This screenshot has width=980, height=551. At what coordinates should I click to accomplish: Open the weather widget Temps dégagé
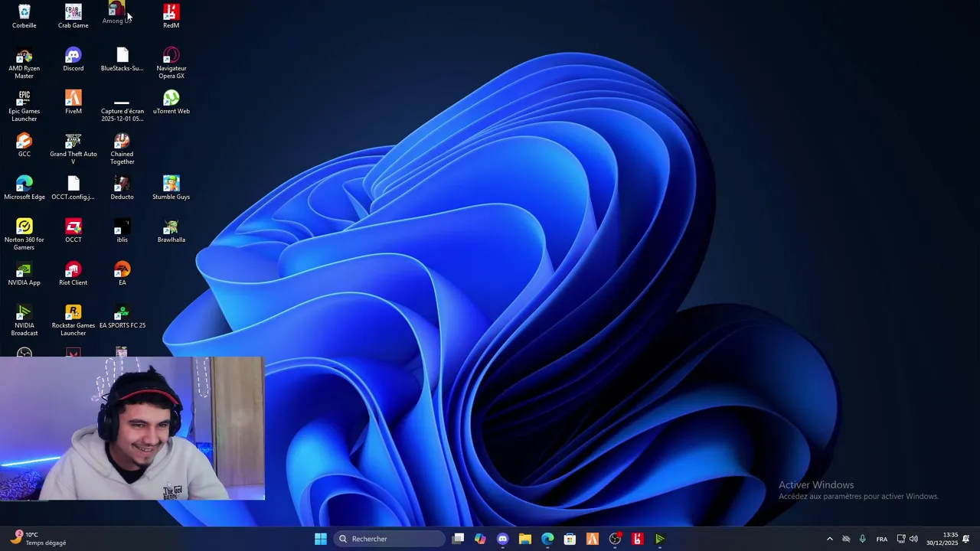tap(38, 539)
